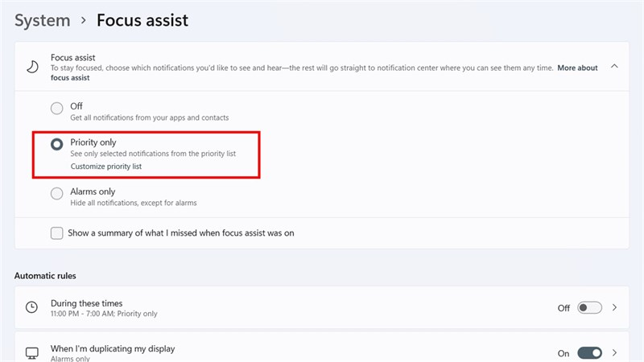The height and width of the screenshot is (362, 644).
Task: Select the Priority only option
Action: [x=56, y=145]
